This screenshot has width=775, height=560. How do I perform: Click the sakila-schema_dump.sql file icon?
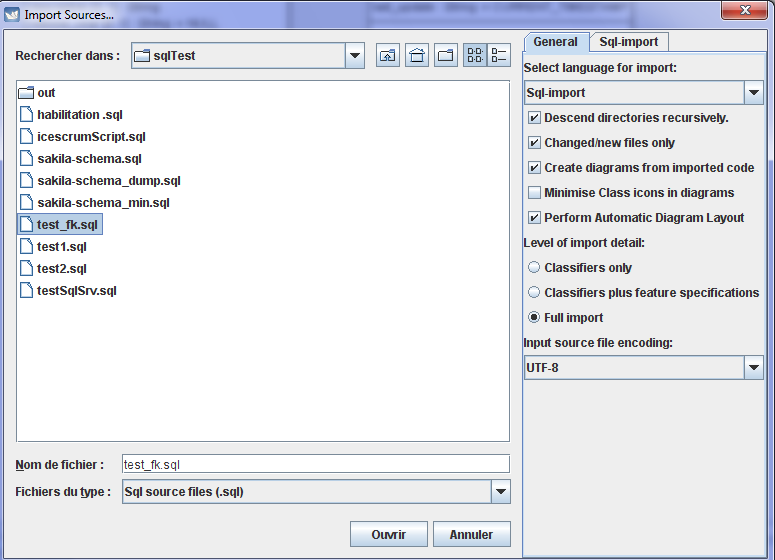[26, 181]
